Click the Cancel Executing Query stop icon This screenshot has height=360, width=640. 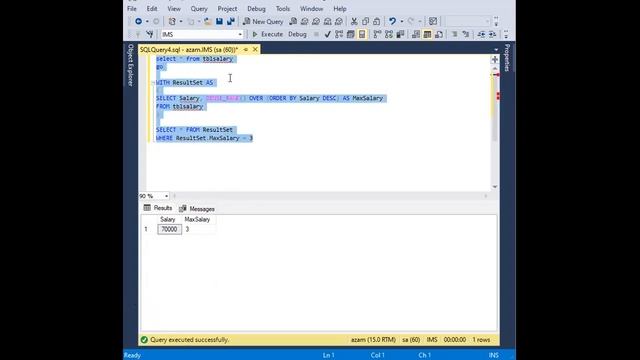pos(316,34)
